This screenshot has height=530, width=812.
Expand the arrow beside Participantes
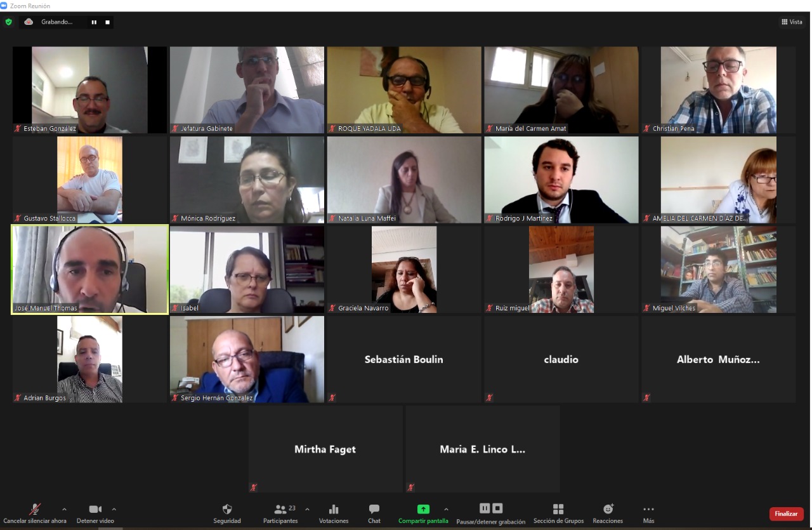(308, 509)
